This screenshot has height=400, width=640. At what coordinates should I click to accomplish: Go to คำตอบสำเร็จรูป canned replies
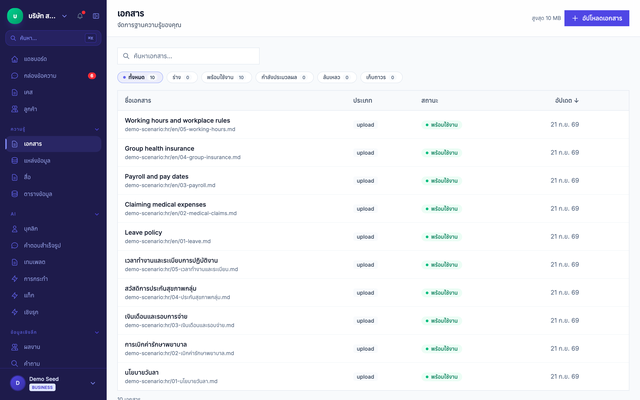point(53,245)
